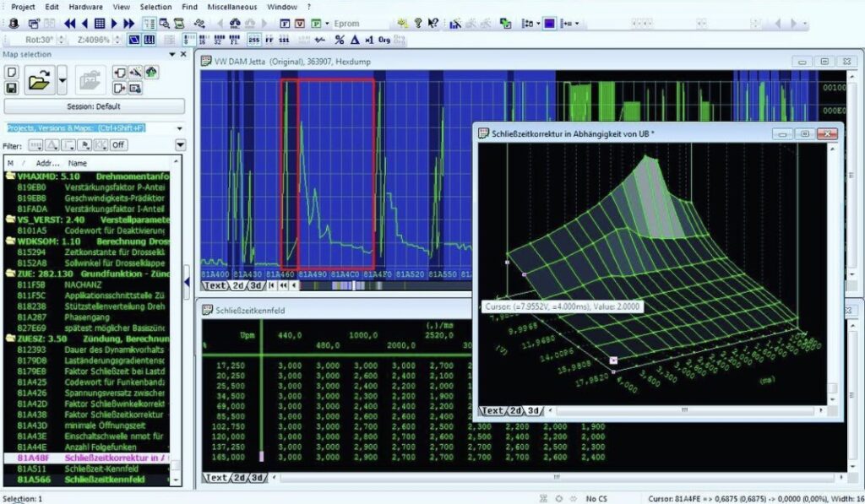Click the Session: Default button

point(94,106)
